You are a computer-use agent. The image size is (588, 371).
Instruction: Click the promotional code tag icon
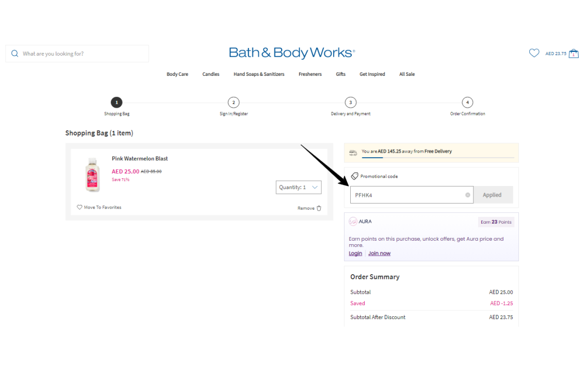[x=354, y=176]
